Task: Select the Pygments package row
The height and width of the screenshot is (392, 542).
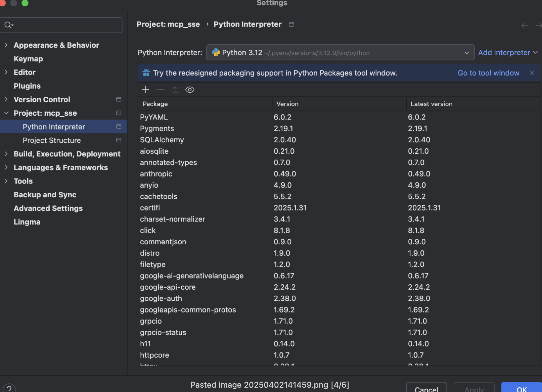Action: coord(339,129)
